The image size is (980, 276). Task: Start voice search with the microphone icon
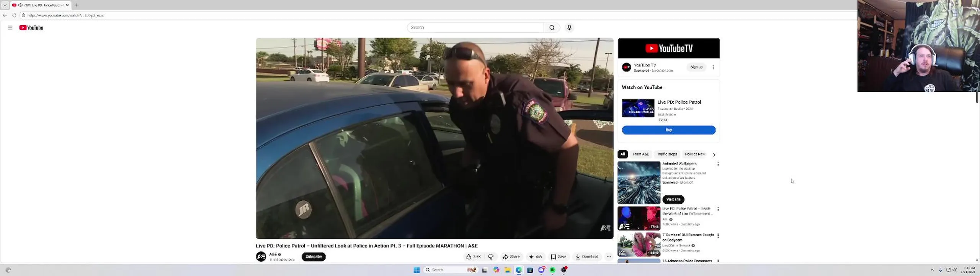(x=569, y=28)
